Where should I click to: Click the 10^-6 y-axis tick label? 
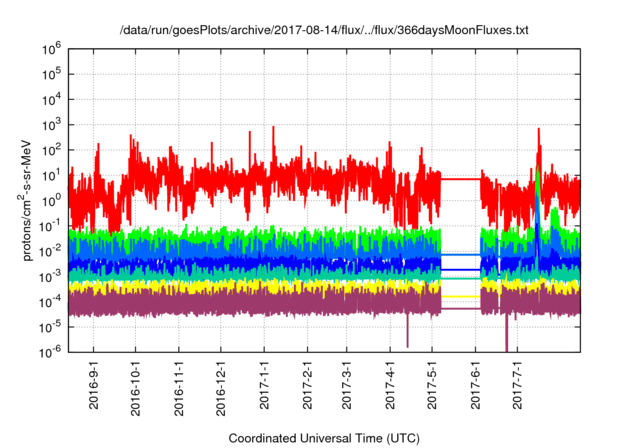coord(51,352)
